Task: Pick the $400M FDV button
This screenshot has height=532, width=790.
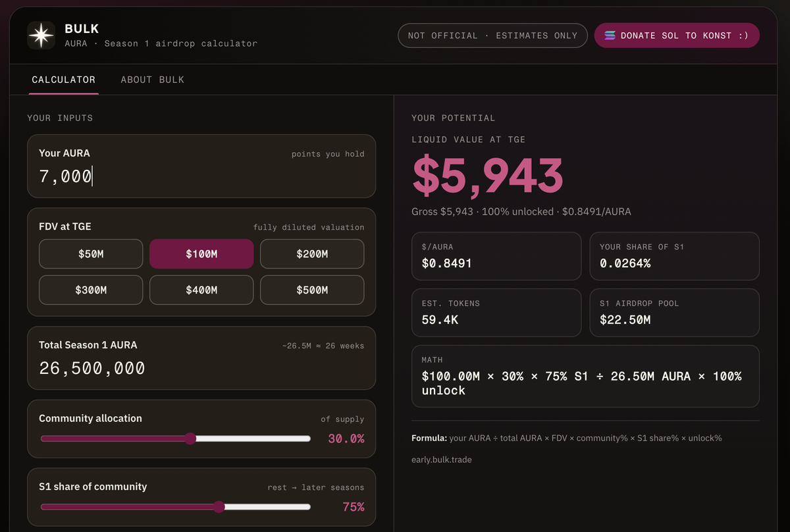Action: (201, 290)
